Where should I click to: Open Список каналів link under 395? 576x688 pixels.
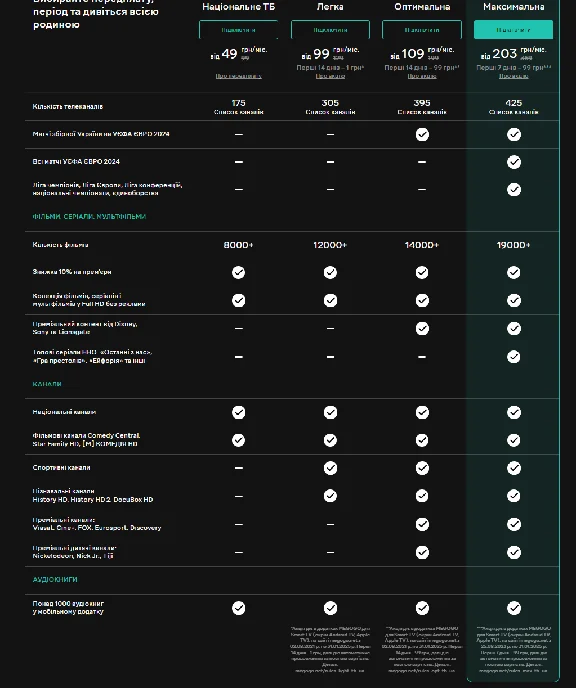(422, 112)
